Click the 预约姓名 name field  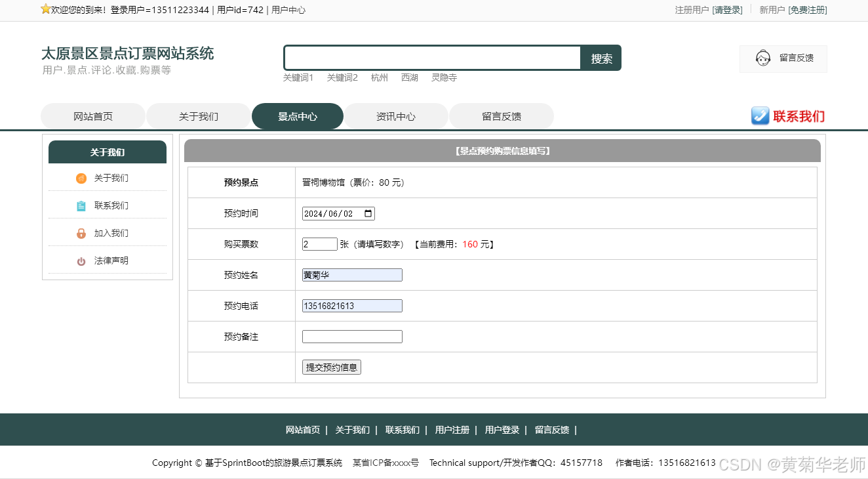(x=352, y=275)
